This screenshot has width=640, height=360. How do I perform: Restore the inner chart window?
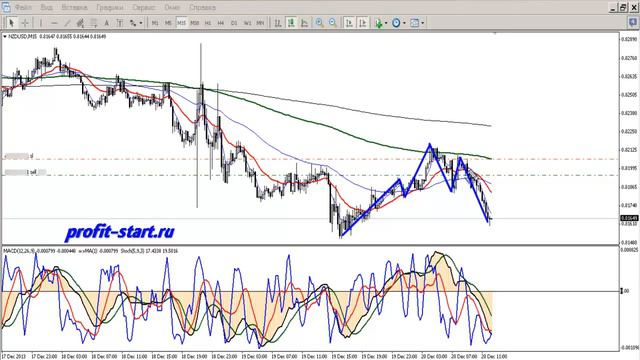(623, 7)
